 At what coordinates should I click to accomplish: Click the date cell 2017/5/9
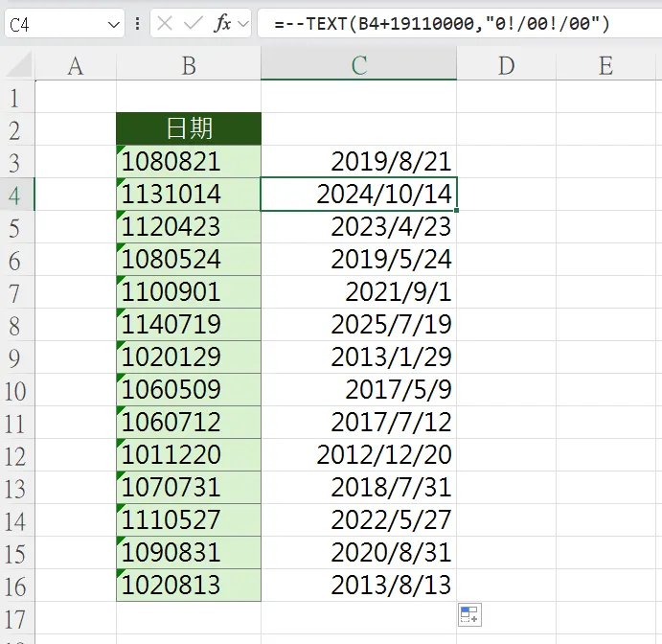[x=359, y=389]
